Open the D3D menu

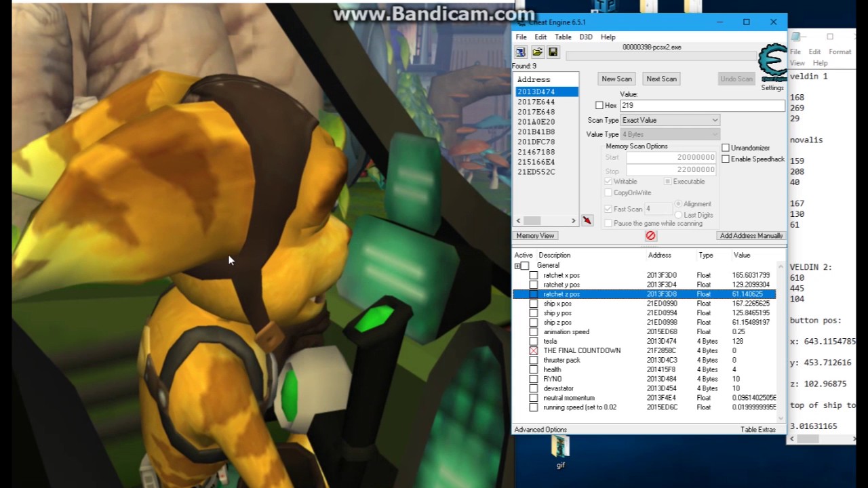[x=586, y=37]
